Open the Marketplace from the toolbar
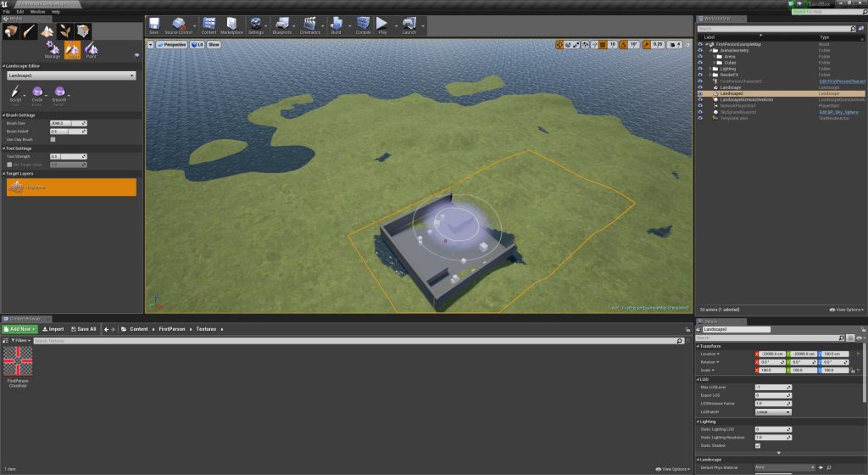Viewport: 868px width, 475px height. tap(231, 25)
